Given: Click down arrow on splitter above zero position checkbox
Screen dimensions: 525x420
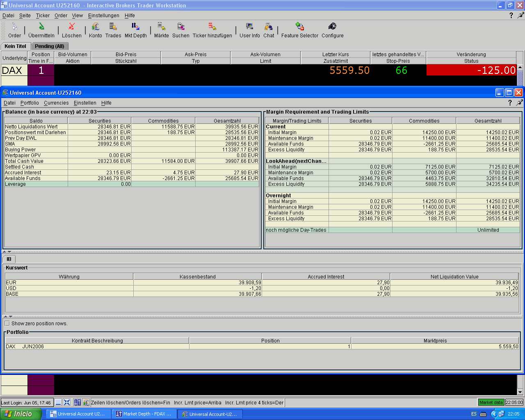Looking at the screenshot, I should click(x=10, y=317).
